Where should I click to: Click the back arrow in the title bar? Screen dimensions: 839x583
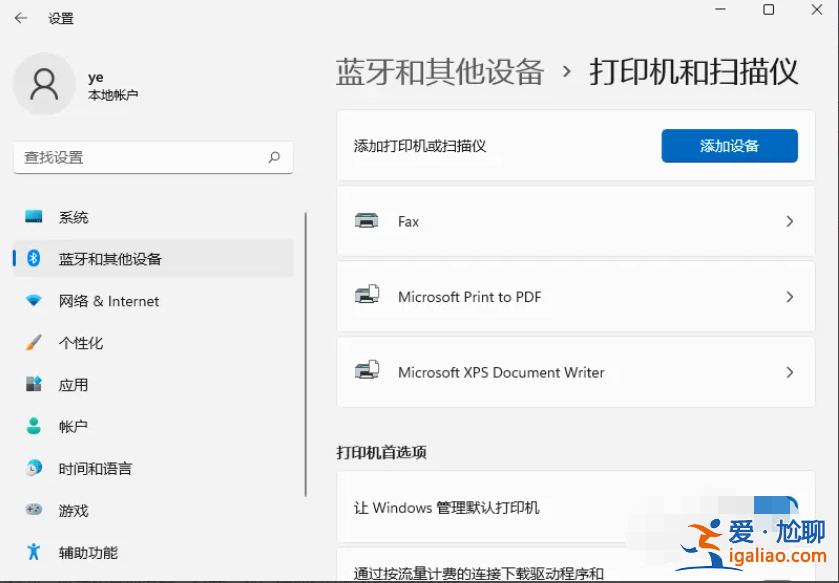click(x=20, y=17)
